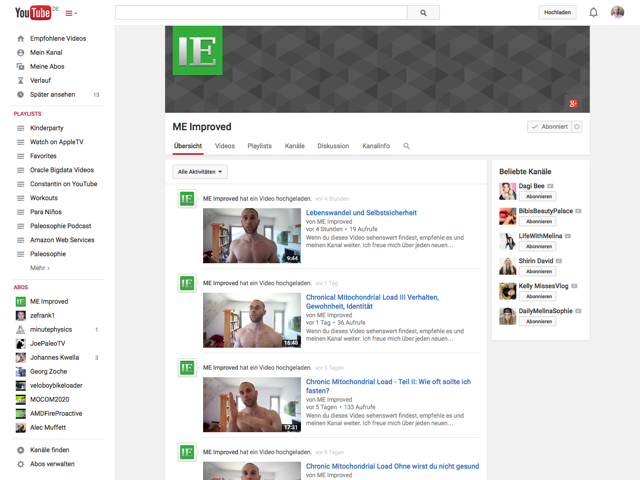Open Verlauf history hourglass
640x480 pixels.
pos(20,80)
